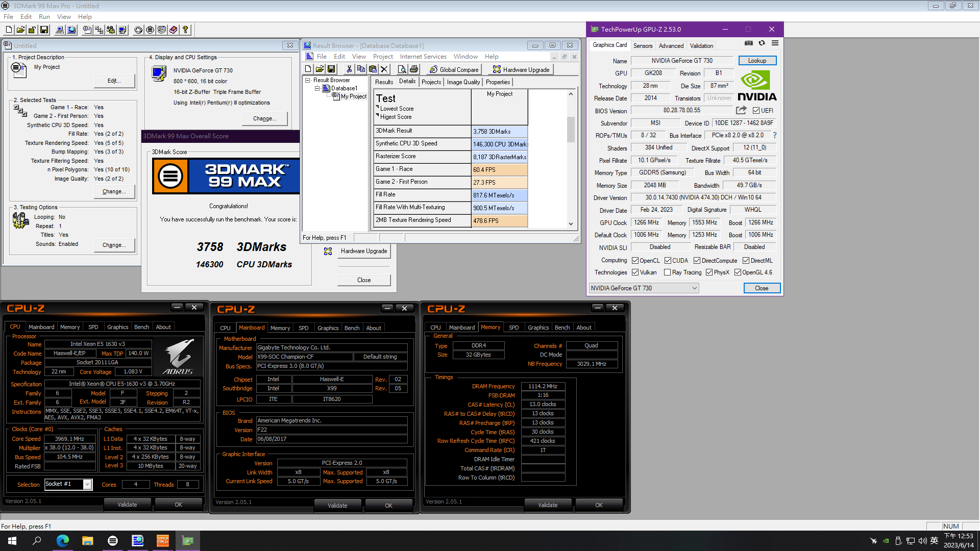The width and height of the screenshot is (980, 551).
Task: Click the Save icon in Result Browser toolbar
Action: point(331,69)
